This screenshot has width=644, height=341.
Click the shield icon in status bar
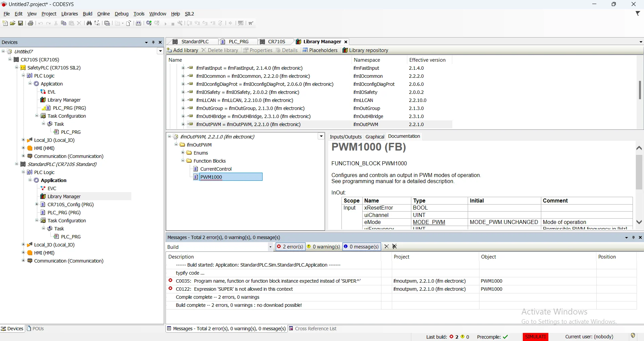(633, 336)
